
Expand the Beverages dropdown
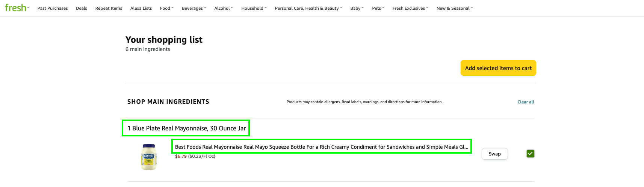pyautogui.click(x=194, y=8)
